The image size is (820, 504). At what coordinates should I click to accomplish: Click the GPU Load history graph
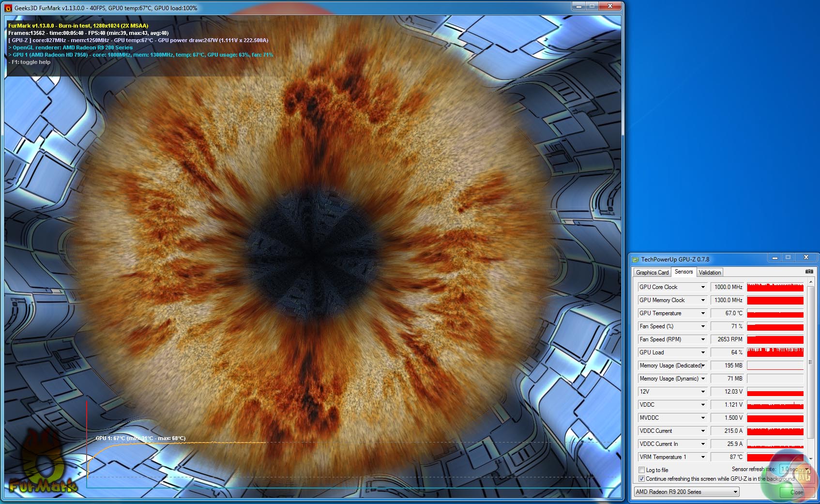pyautogui.click(x=775, y=352)
